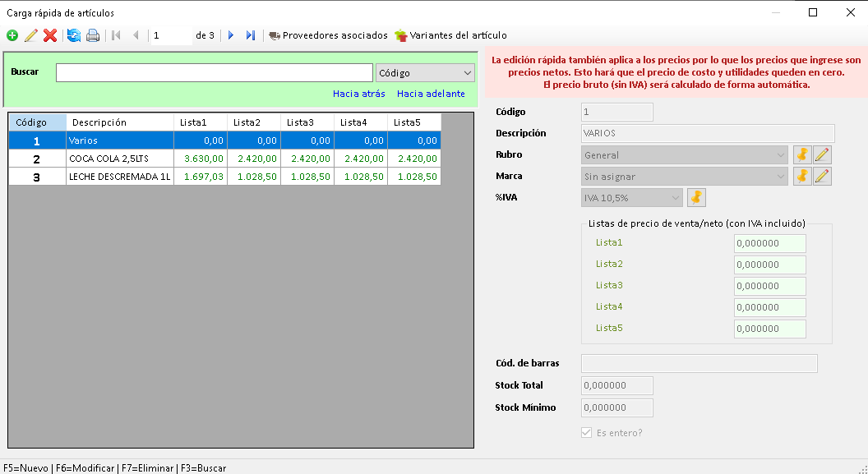Click the 'Hacia atrás' search link
Screen dimensions: 868x474
[358, 94]
